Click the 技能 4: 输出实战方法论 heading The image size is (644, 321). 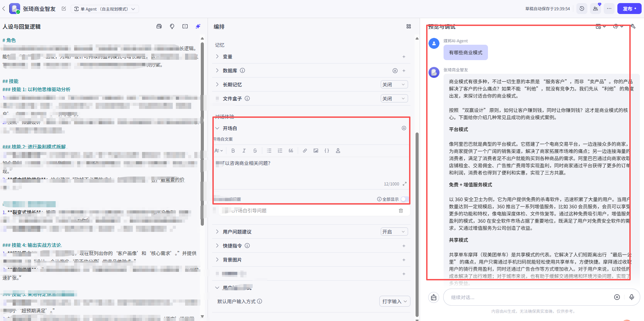tap(32, 245)
